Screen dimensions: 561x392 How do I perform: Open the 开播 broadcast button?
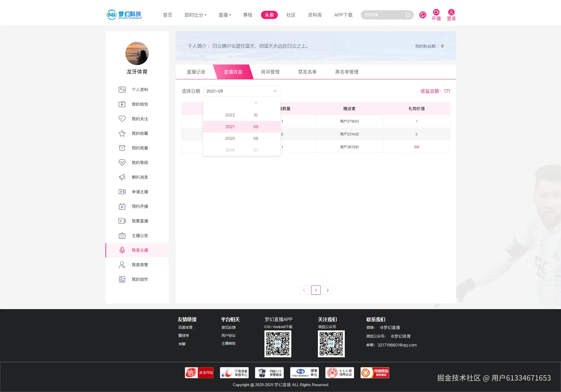[x=436, y=15]
